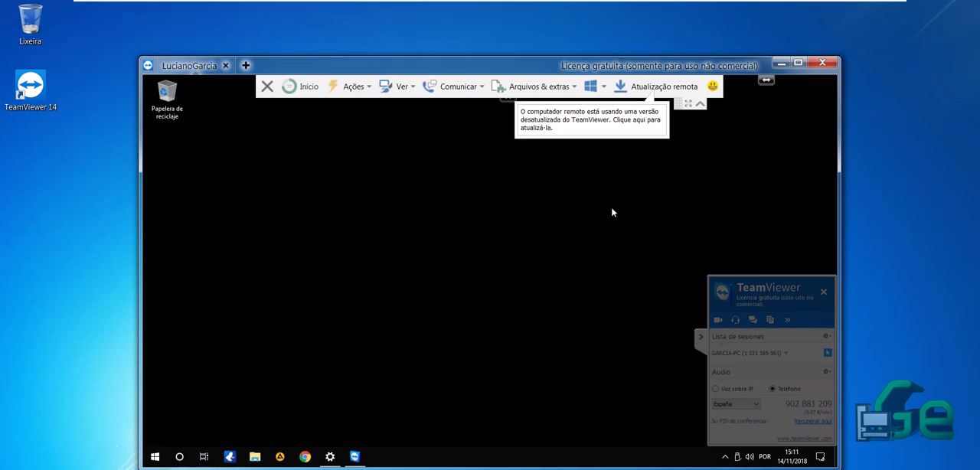Click the POR language indicator
The height and width of the screenshot is (470, 980).
[x=765, y=457]
